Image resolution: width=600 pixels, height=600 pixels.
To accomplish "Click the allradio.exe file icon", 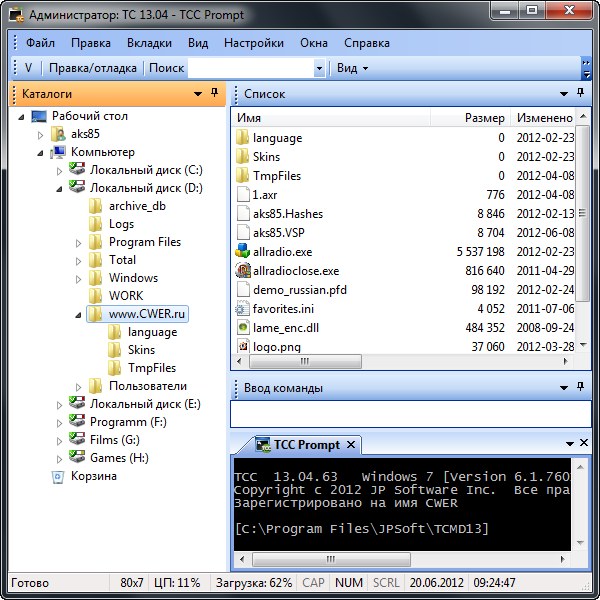I will [x=242, y=252].
